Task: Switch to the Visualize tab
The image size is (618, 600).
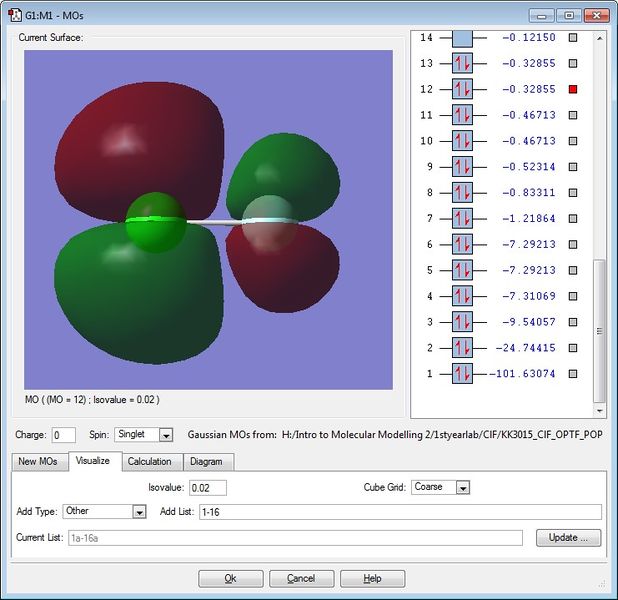Action: 93,460
